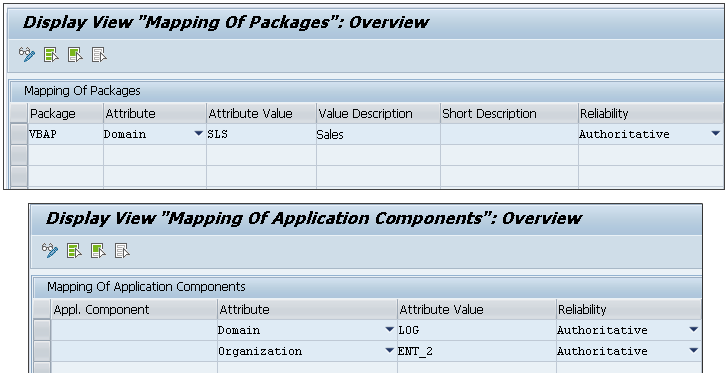Click Deselect All icon in Application Components toolbar
Viewport: 727px width, 373px height.
click(x=122, y=251)
